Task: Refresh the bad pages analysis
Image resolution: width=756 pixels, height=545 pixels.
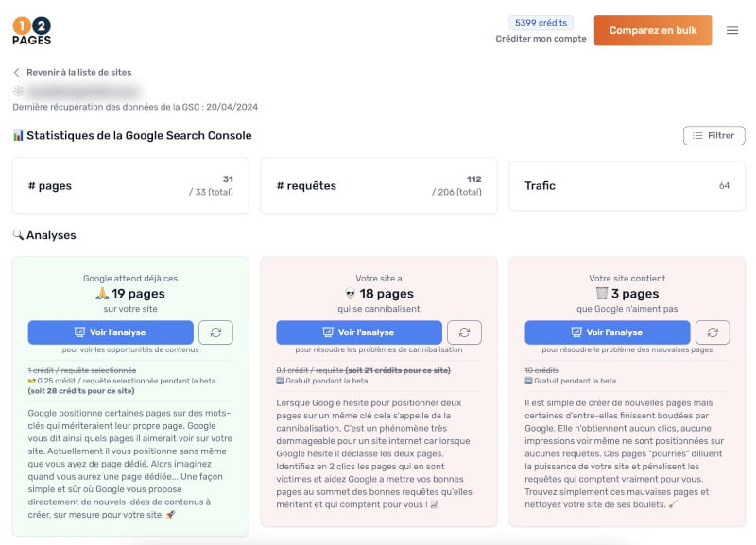Action: 713,332
